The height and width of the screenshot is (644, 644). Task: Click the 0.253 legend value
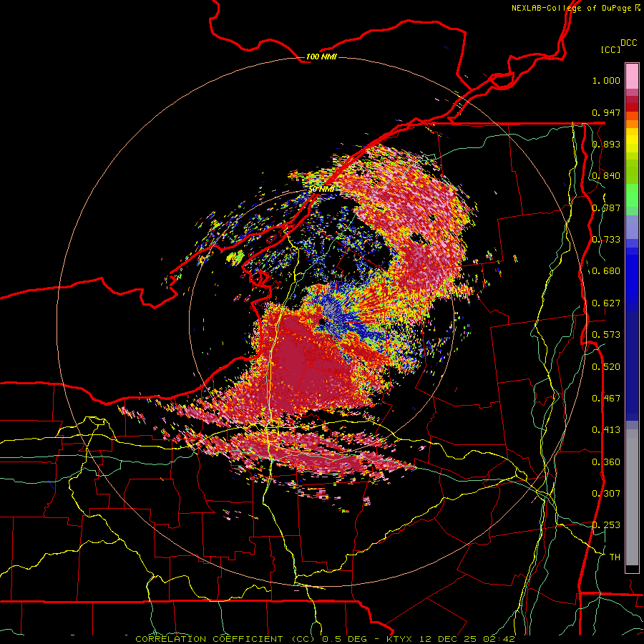click(x=606, y=525)
